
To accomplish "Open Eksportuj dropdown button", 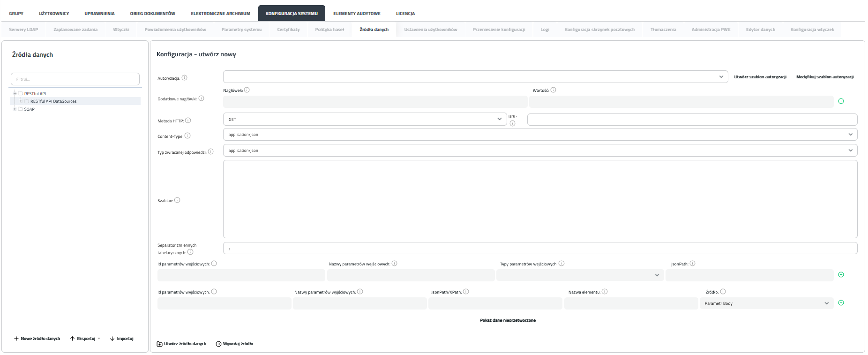I will click(85, 339).
